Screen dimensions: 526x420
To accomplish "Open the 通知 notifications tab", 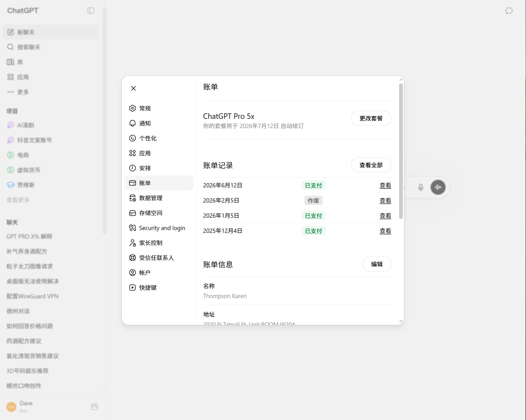I will 159,123.
